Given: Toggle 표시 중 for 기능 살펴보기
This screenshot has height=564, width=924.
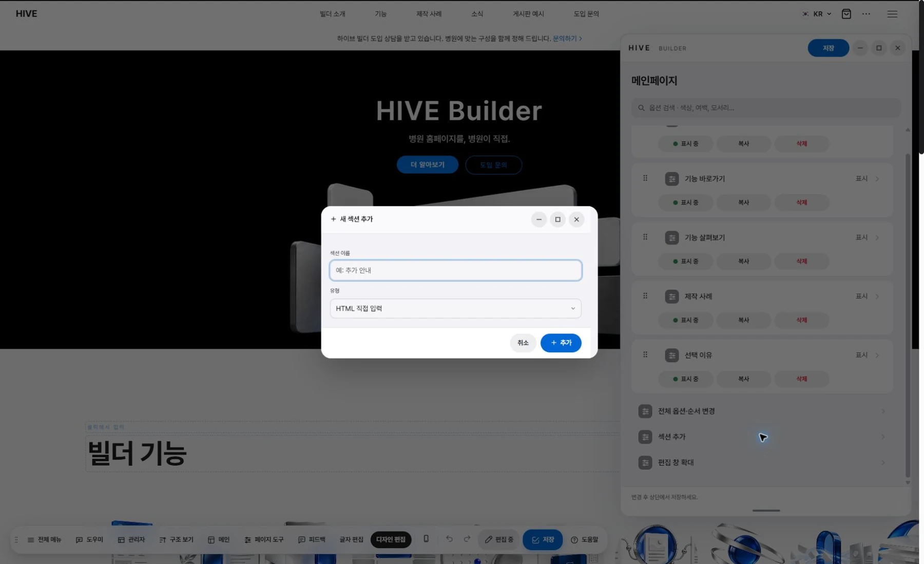Looking at the screenshot, I should click(x=685, y=261).
